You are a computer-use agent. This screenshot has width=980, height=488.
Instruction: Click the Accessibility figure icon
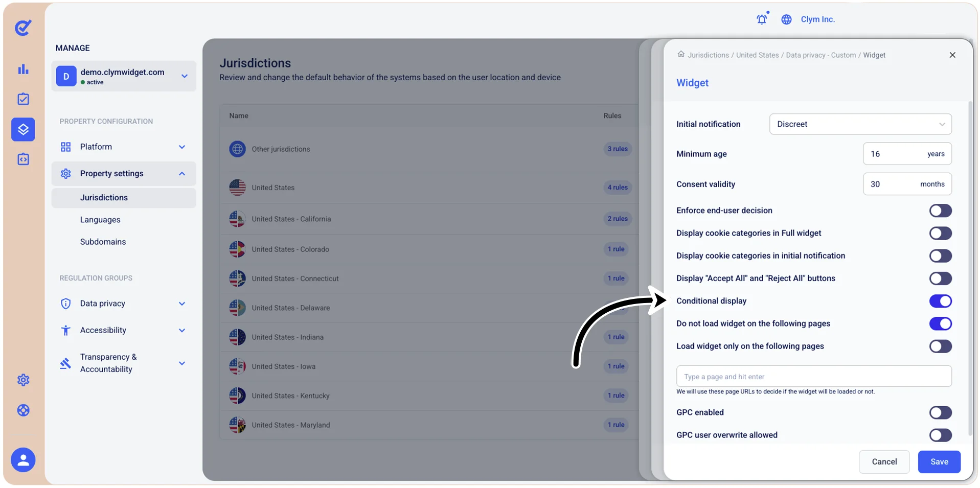pos(65,330)
